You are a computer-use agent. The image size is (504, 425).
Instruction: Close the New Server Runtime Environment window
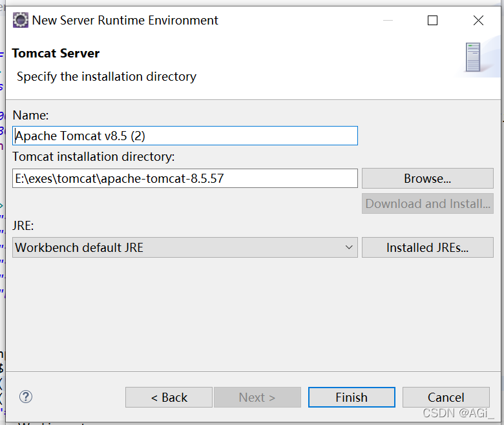tap(478, 20)
